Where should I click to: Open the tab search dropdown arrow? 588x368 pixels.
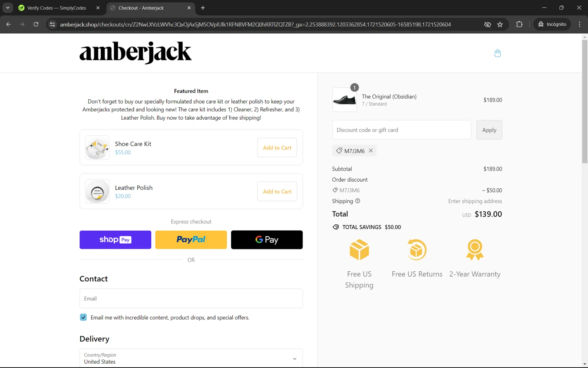coord(7,8)
